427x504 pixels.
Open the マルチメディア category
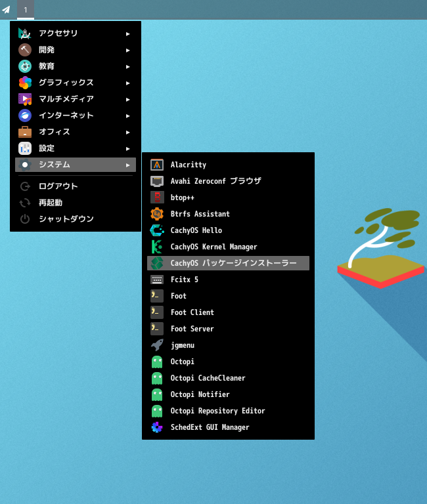pyautogui.click(x=66, y=99)
